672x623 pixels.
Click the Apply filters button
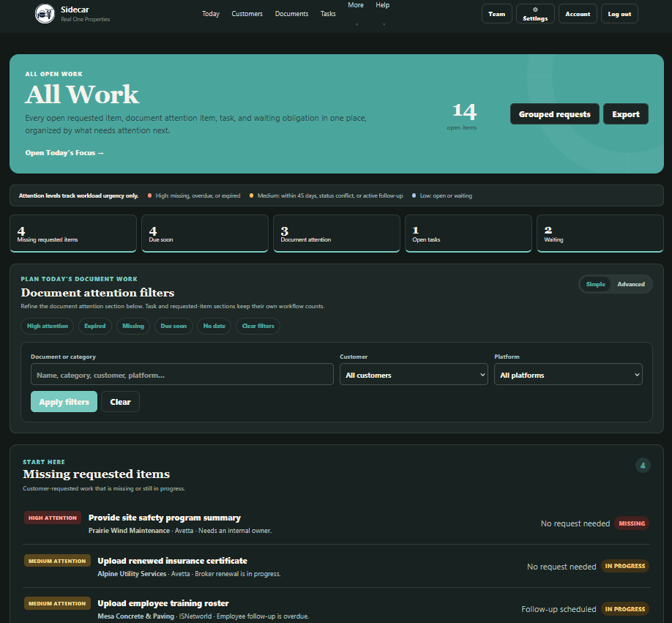64,401
